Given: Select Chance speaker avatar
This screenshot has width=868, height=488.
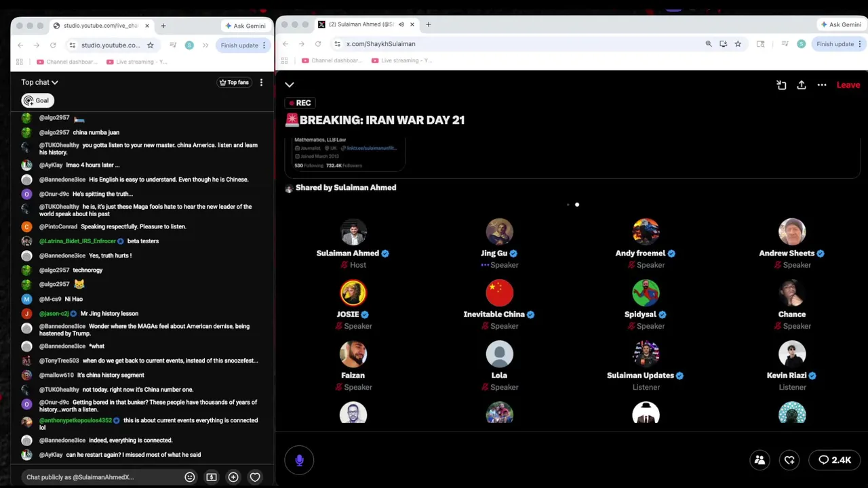Looking at the screenshot, I should [x=792, y=293].
